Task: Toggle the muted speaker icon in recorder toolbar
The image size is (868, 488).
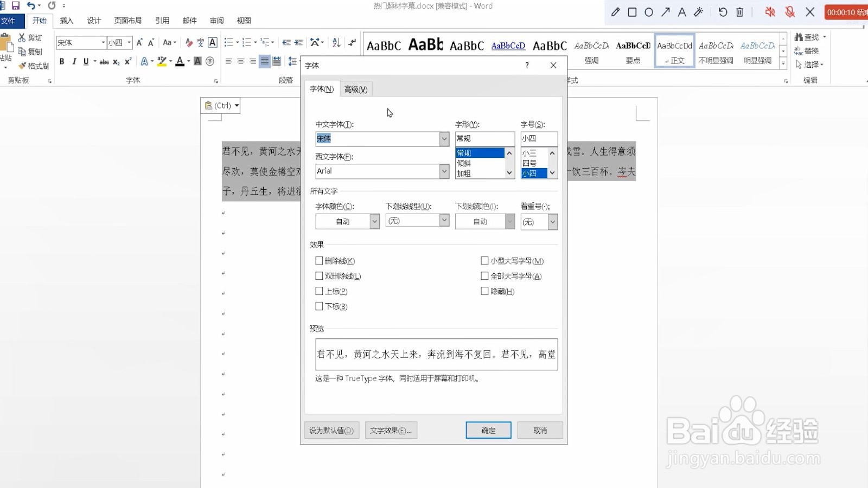Action: [x=770, y=12]
